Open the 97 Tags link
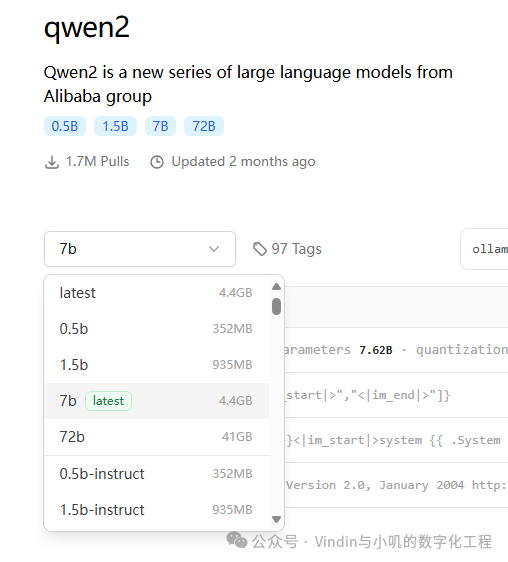Image resolution: width=508 pixels, height=562 pixels. click(x=288, y=249)
